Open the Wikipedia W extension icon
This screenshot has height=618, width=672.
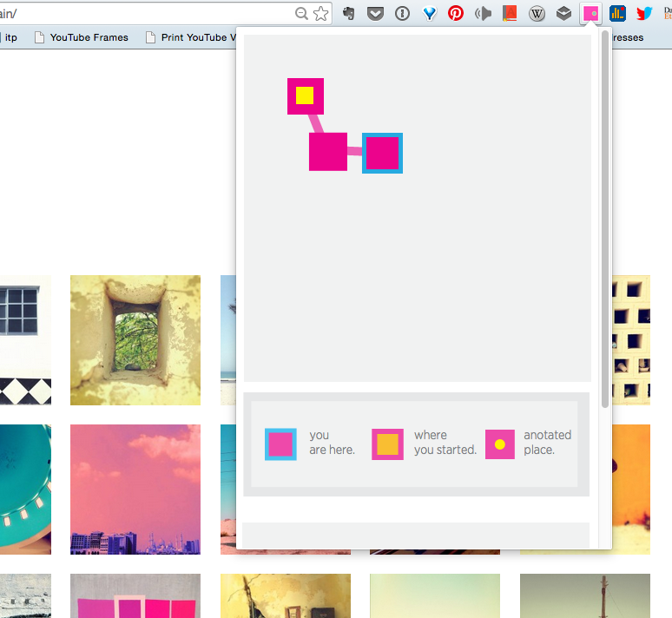pos(537,14)
